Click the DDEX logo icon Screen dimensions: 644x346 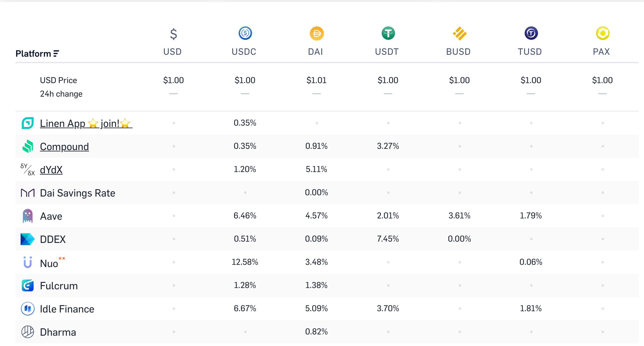click(x=28, y=239)
